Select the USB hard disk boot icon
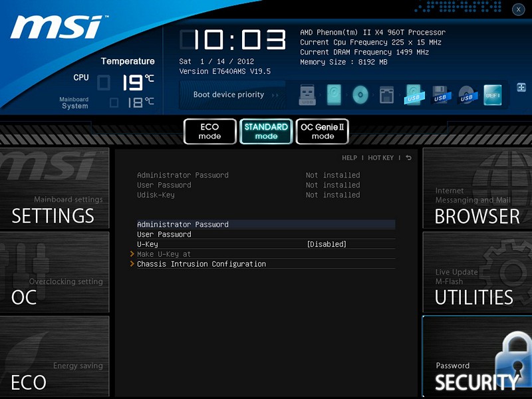This screenshot has width=532, height=399. click(414, 94)
